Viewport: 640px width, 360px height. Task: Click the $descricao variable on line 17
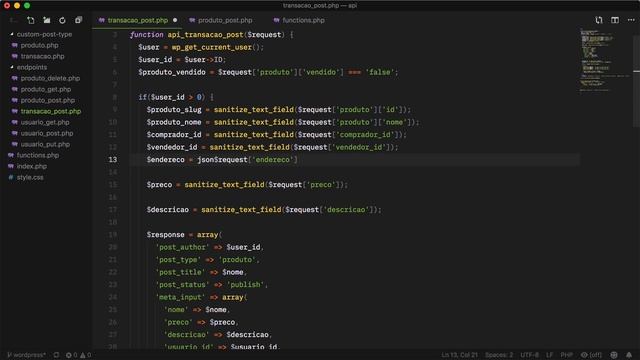168,210
